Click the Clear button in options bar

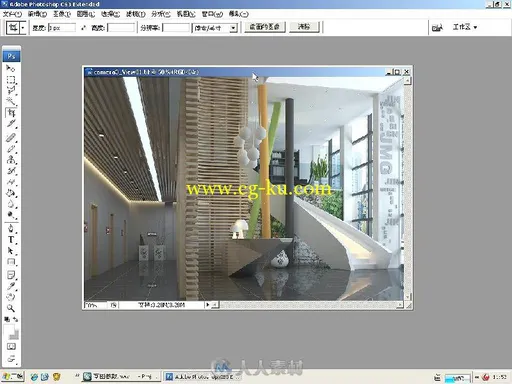[304, 27]
